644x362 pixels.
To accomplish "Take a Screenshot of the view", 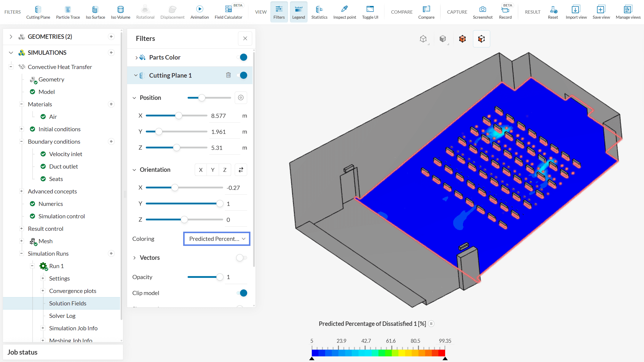I will 482,12.
